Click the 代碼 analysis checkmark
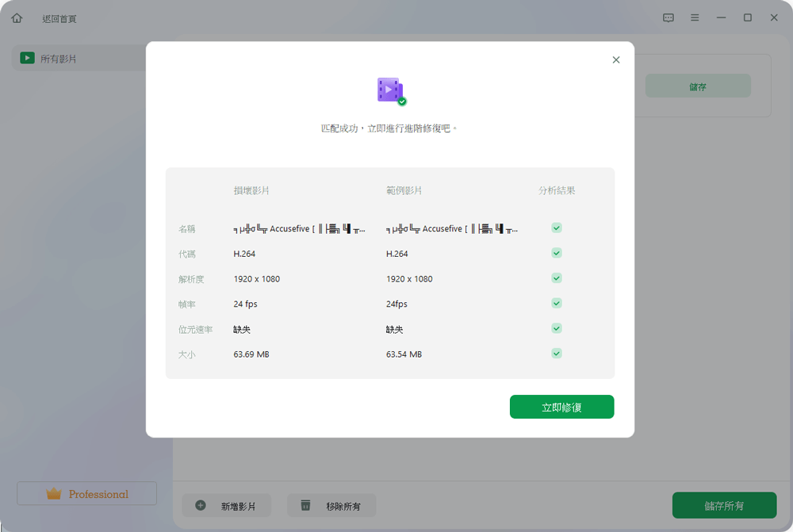The height and width of the screenshot is (532, 793). click(557, 253)
